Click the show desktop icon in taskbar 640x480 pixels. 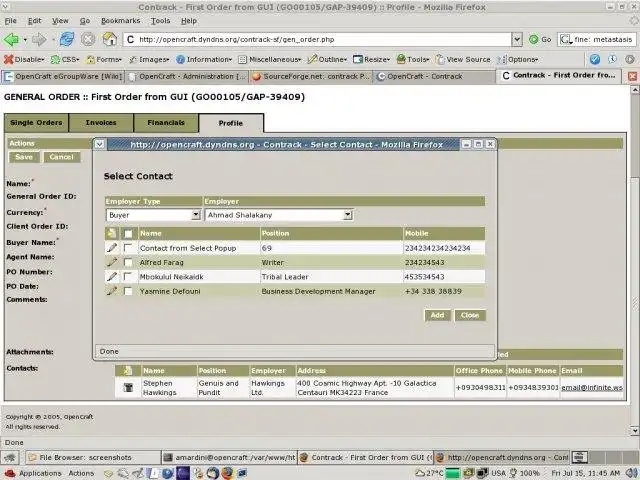click(10, 458)
